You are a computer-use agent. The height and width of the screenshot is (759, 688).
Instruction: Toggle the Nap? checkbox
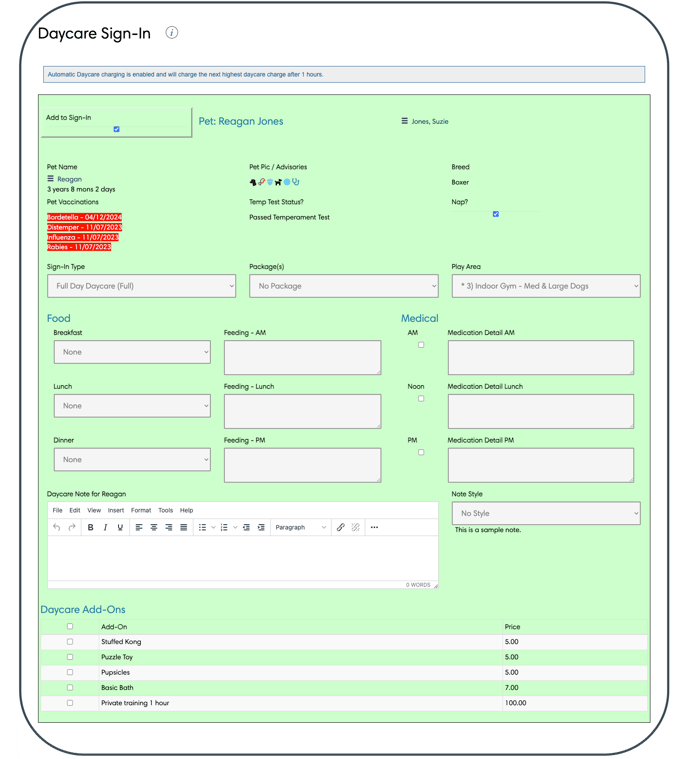click(496, 214)
